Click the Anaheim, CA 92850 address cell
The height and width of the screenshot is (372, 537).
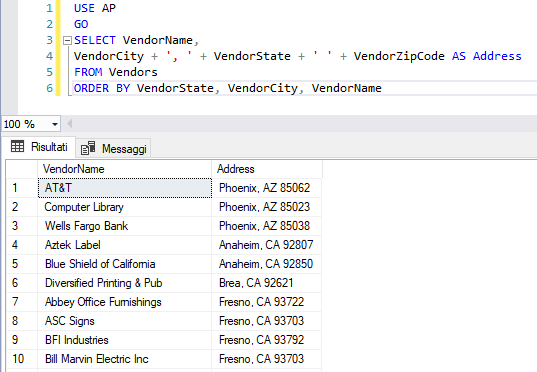coord(267,264)
